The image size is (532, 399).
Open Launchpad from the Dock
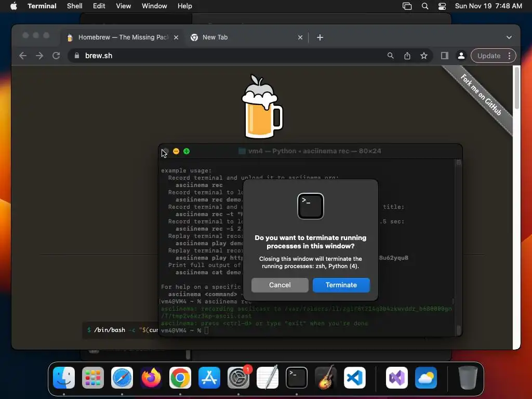tap(93, 378)
